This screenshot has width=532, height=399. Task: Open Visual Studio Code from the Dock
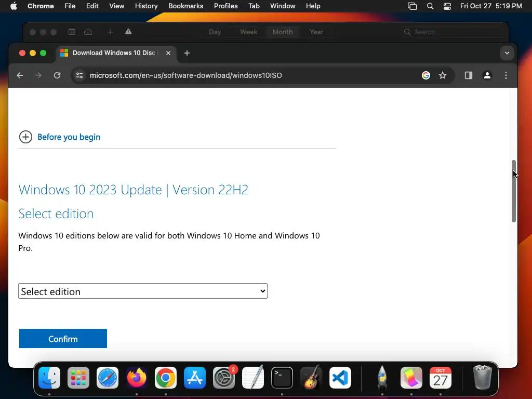[340, 378]
